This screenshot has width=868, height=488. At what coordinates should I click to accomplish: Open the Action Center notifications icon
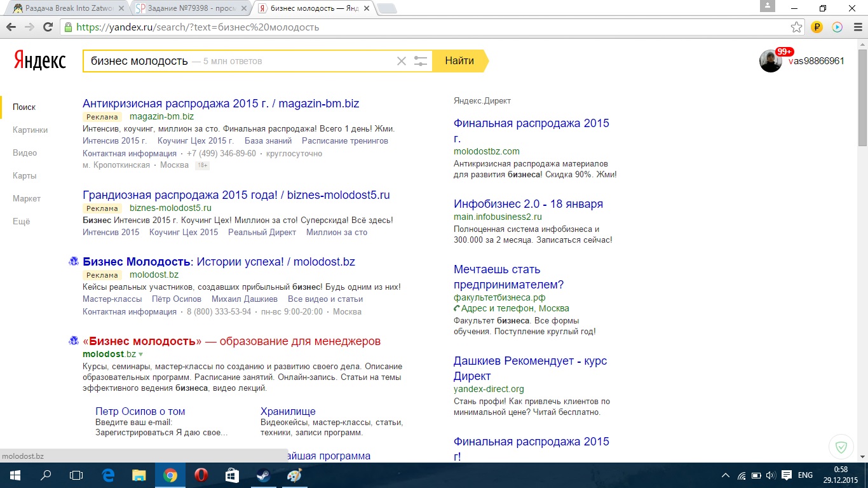point(787,475)
